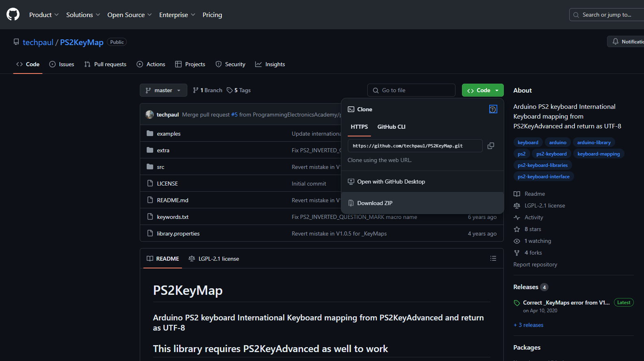The width and height of the screenshot is (644, 361).
Task: Expand the Product menu
Action: coord(44,15)
